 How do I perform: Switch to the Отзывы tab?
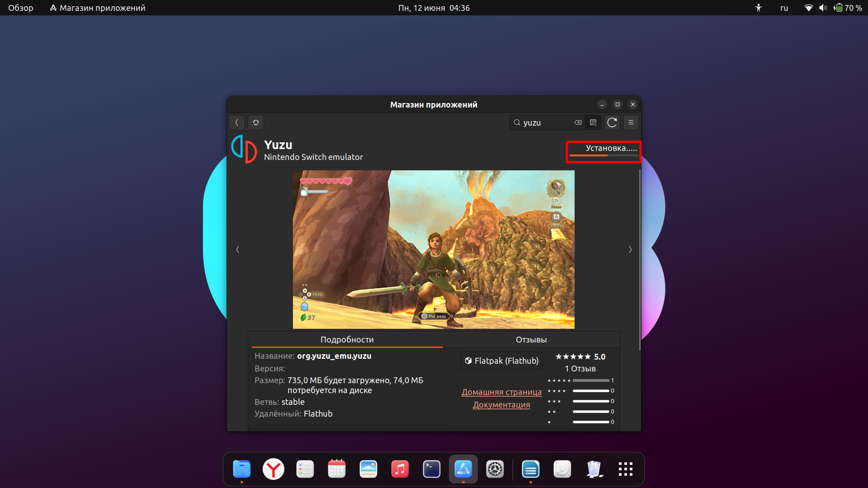tap(531, 339)
